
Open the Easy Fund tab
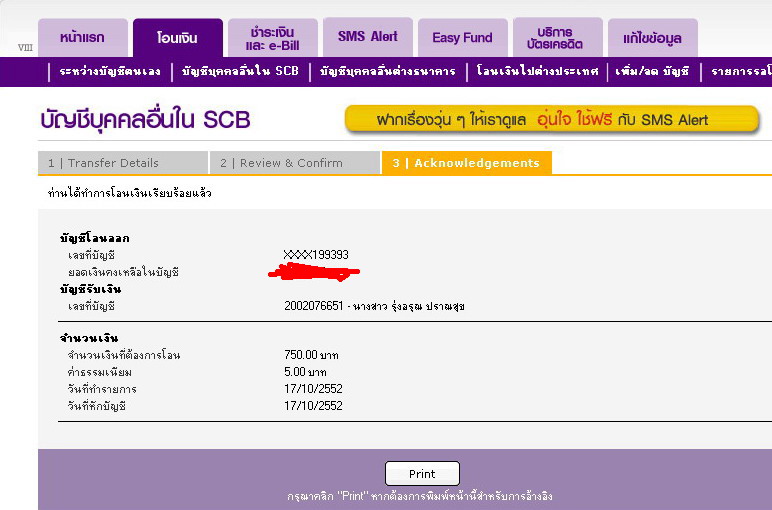click(463, 38)
